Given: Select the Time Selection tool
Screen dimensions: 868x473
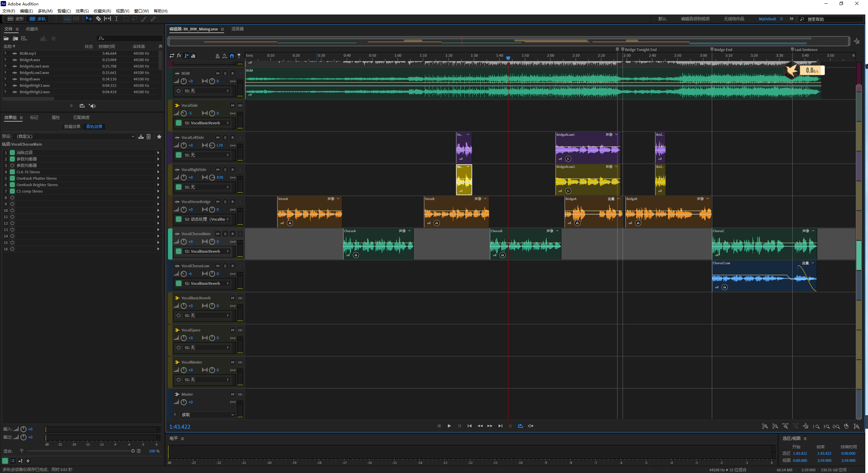Looking at the screenshot, I should [x=116, y=19].
